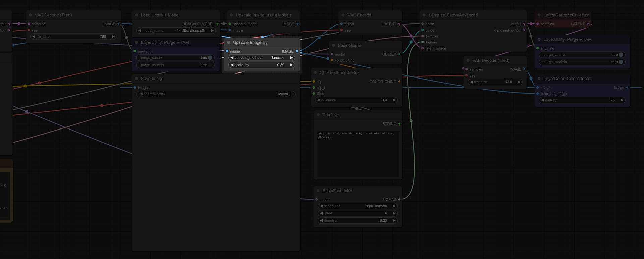Screen dimensions: 644x259
Task: Collapse the BasicScheduler node dot
Action: pyautogui.click(x=318, y=191)
